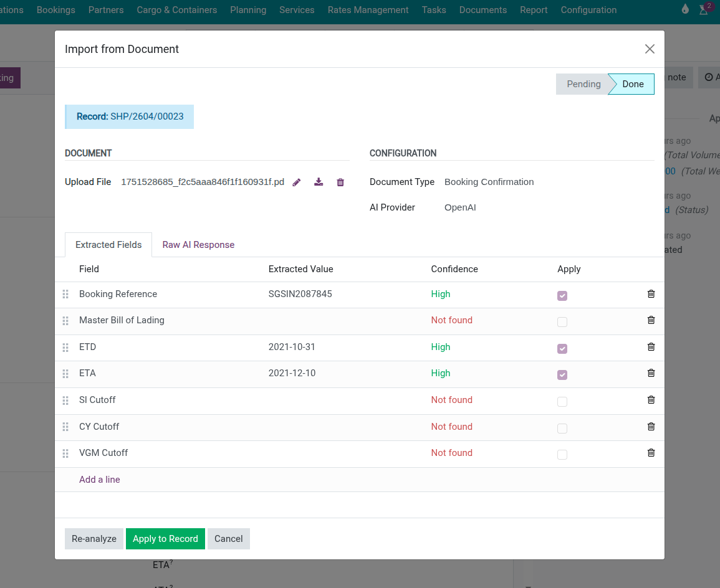The width and height of the screenshot is (720, 588).
Task: Delete the VGM Cutoff row
Action: 651,453
